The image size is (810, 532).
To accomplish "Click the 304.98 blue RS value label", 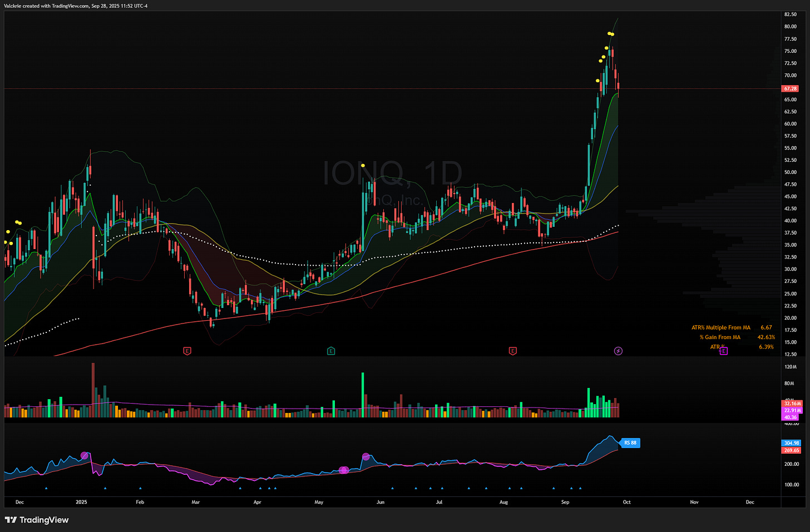I will [792, 443].
